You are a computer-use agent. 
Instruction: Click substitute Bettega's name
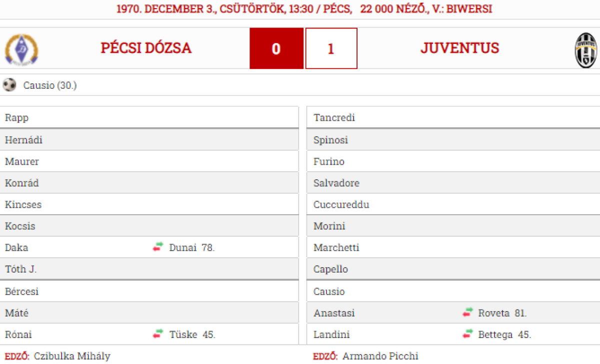pyautogui.click(x=495, y=335)
